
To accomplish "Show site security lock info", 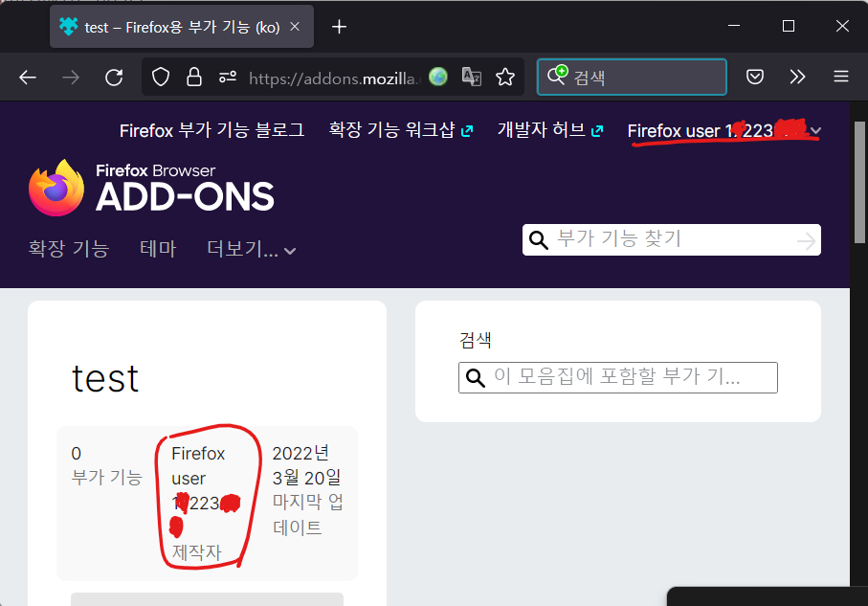I will tap(193, 77).
